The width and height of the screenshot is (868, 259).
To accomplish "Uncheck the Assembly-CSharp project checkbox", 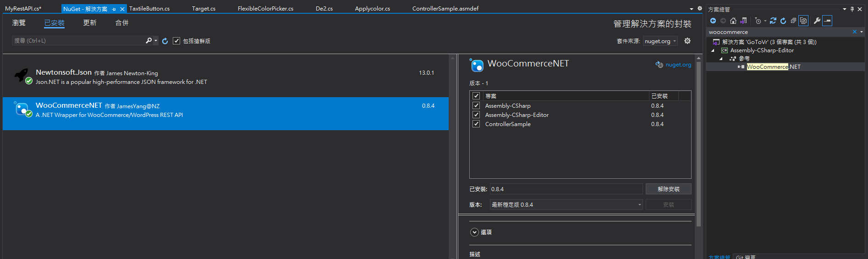I will 476,105.
